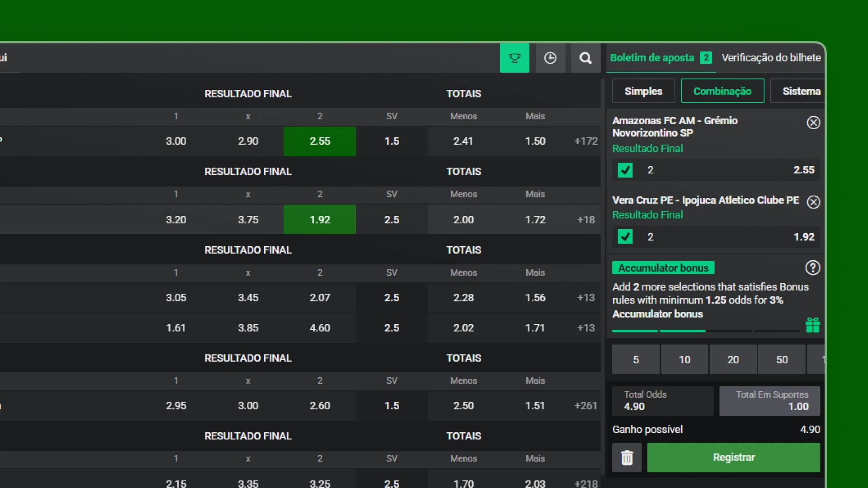The height and width of the screenshot is (488, 868).
Task: Uncheck the Amazonas FC 2.55 selection checkbox
Action: [625, 170]
